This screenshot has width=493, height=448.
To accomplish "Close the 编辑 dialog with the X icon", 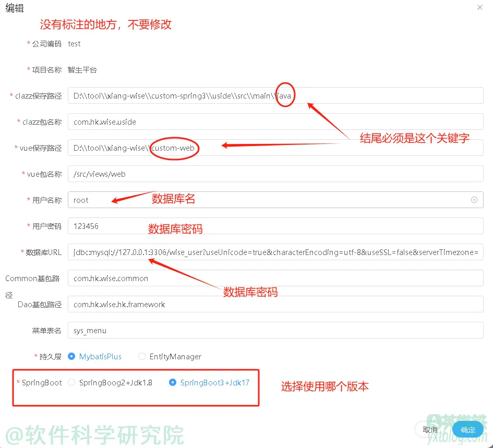I will coord(479,7).
